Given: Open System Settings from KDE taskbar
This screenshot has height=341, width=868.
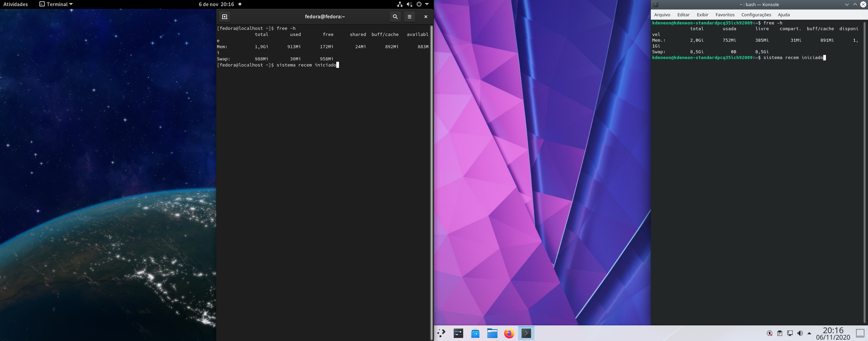Looking at the screenshot, I should pos(458,333).
